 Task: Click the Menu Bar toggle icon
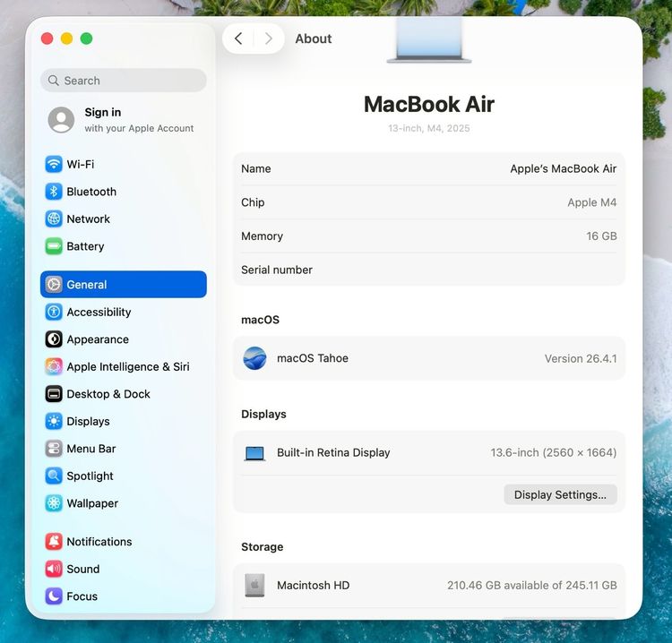(54, 449)
